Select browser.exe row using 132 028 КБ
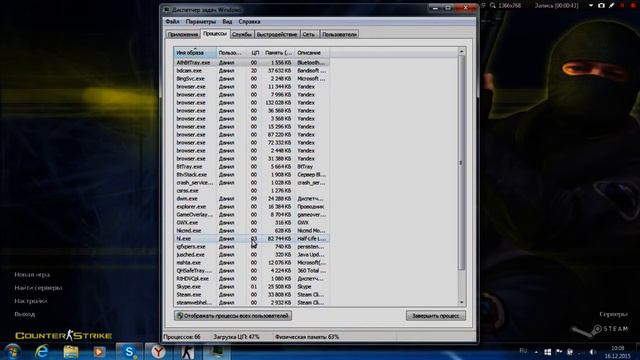640x360 pixels. (x=251, y=102)
